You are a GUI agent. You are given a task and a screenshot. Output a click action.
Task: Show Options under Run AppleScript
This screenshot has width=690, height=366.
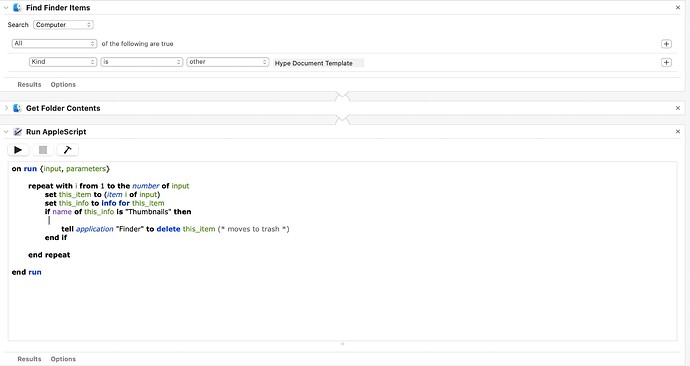(63, 359)
